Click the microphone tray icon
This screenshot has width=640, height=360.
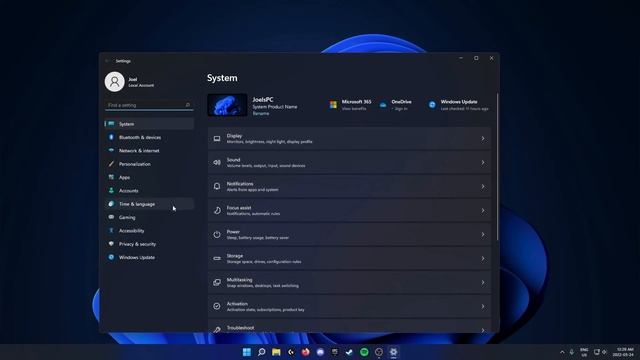click(x=572, y=352)
